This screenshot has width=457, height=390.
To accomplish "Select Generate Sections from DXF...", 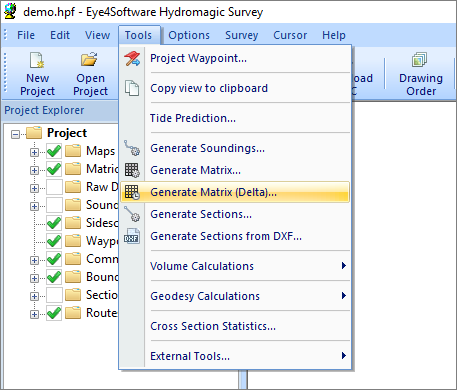I will [x=235, y=236].
